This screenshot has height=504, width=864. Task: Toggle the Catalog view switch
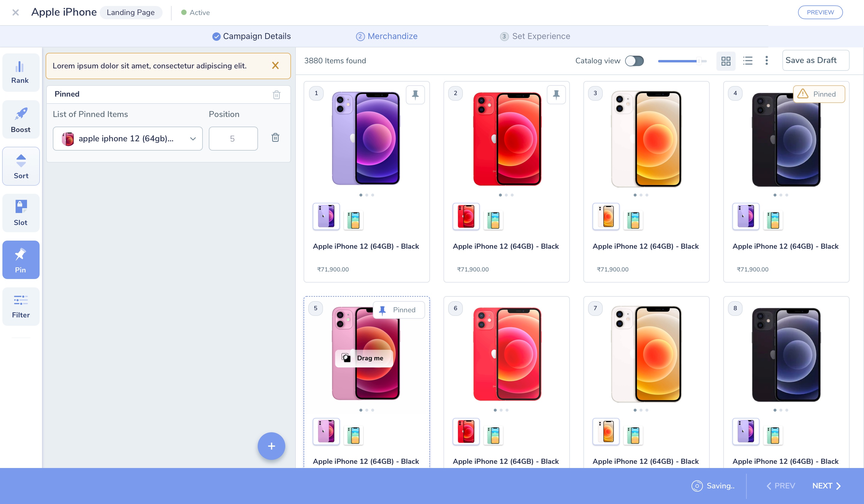[x=634, y=61]
